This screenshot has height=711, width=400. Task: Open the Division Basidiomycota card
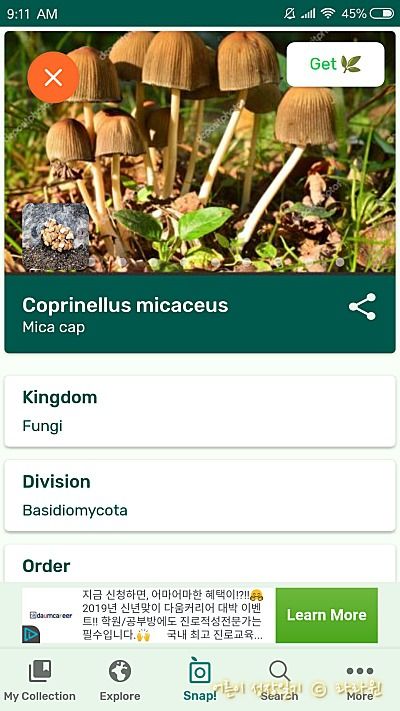(x=200, y=496)
